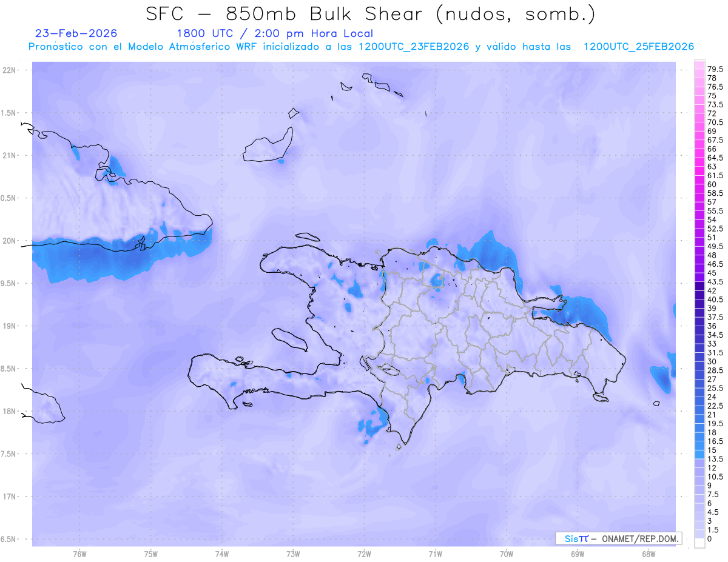The height and width of the screenshot is (562, 728).
Task: Click the colorbar value '42'
Action: pyautogui.click(x=712, y=290)
